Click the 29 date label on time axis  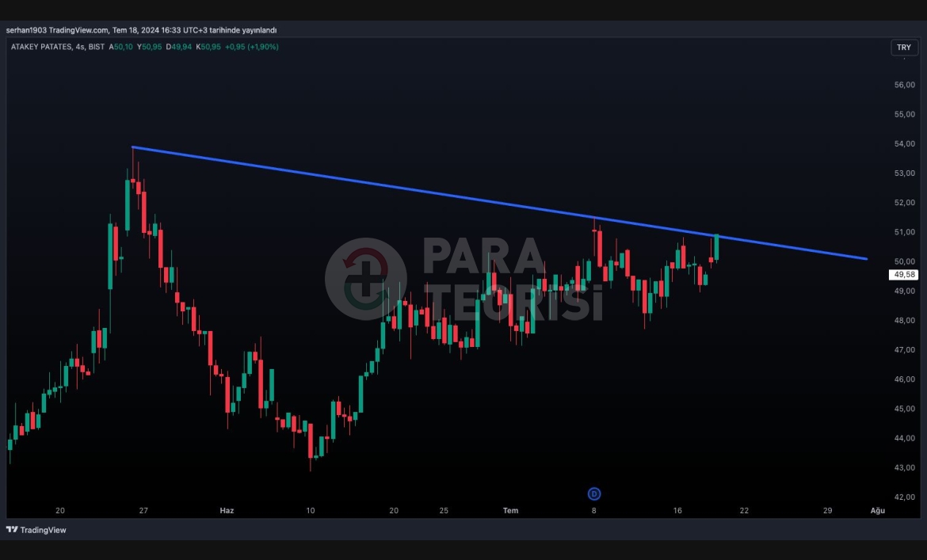coord(828,510)
